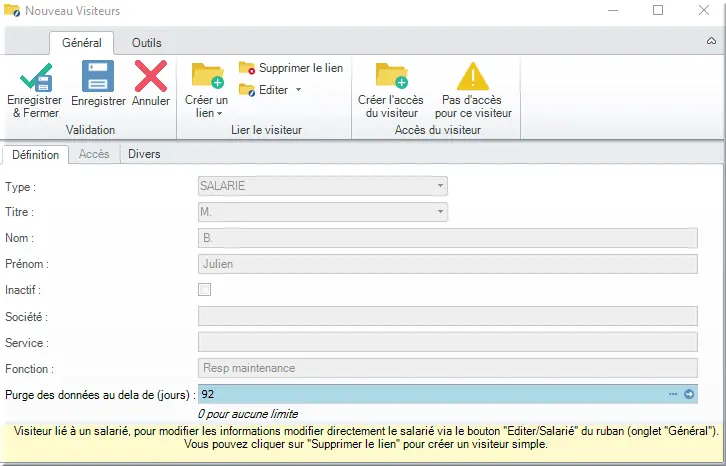Viewport: 726px width, 466px height.
Task: Click the Annuler label
Action: [x=151, y=101]
